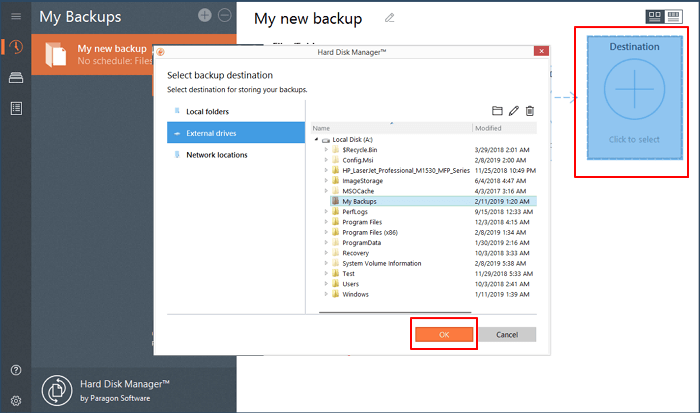Edit the 'My new backup' name pencil

click(390, 18)
